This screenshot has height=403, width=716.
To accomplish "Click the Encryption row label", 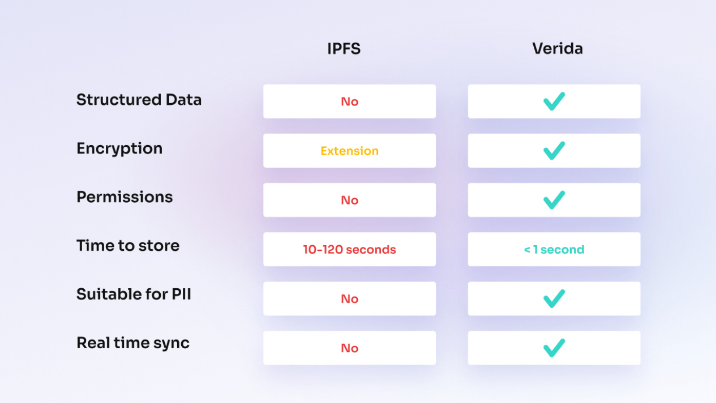I will pyautogui.click(x=119, y=149).
